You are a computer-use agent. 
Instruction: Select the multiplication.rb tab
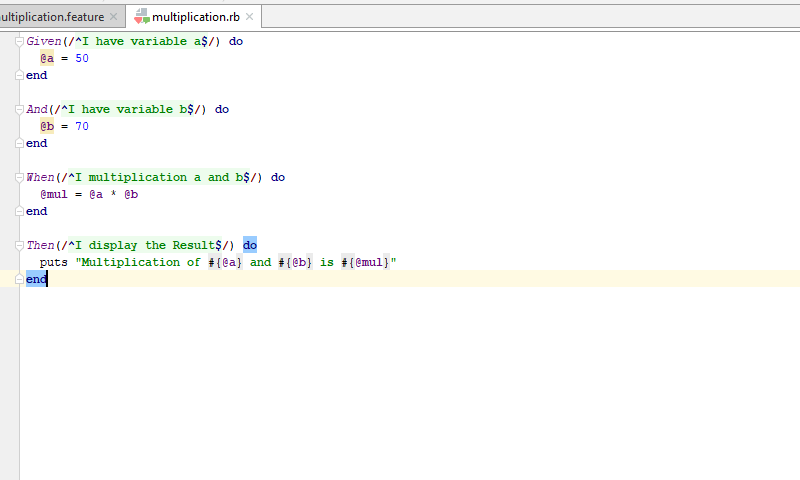point(195,17)
